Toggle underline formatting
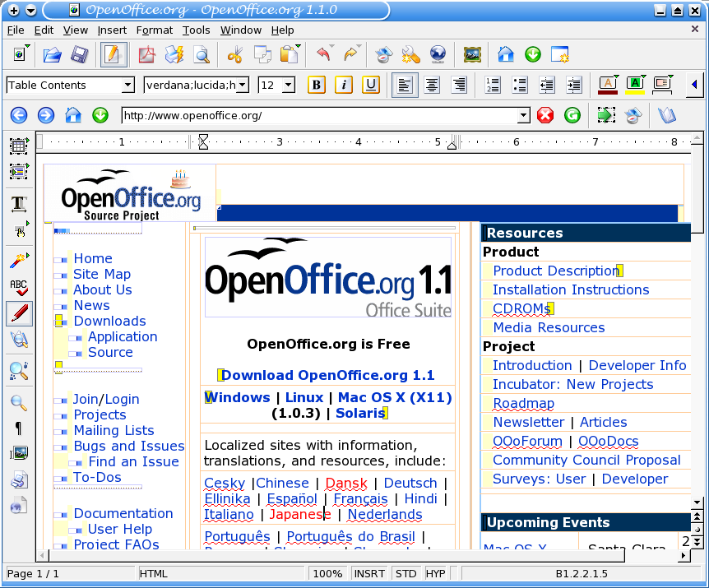This screenshot has width=709, height=588. pos(371,85)
